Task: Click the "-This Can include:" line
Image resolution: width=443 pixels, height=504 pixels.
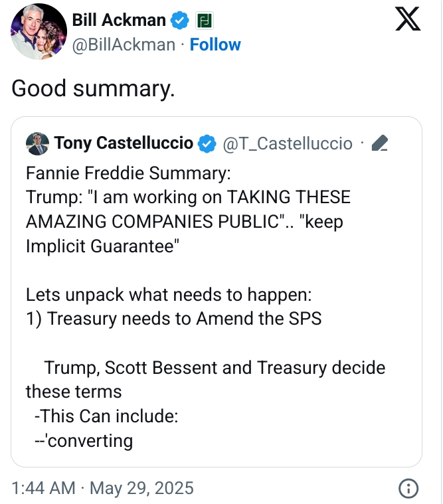Action: coord(106,416)
